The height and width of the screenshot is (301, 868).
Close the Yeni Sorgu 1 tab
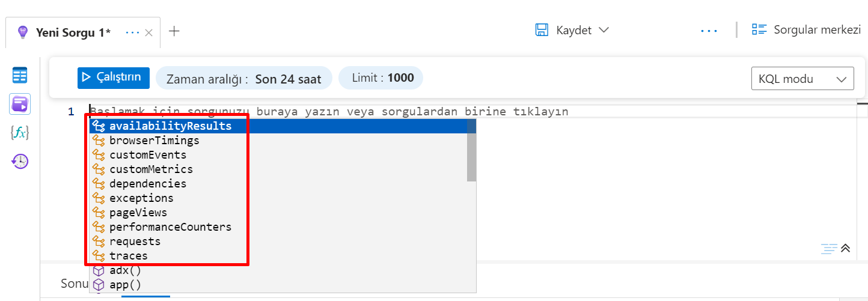(x=149, y=33)
